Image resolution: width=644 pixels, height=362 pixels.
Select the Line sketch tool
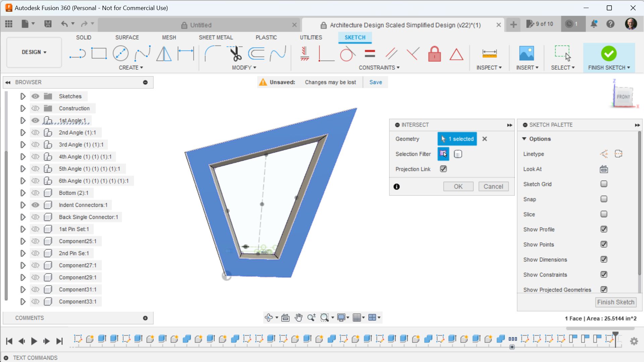point(77,54)
